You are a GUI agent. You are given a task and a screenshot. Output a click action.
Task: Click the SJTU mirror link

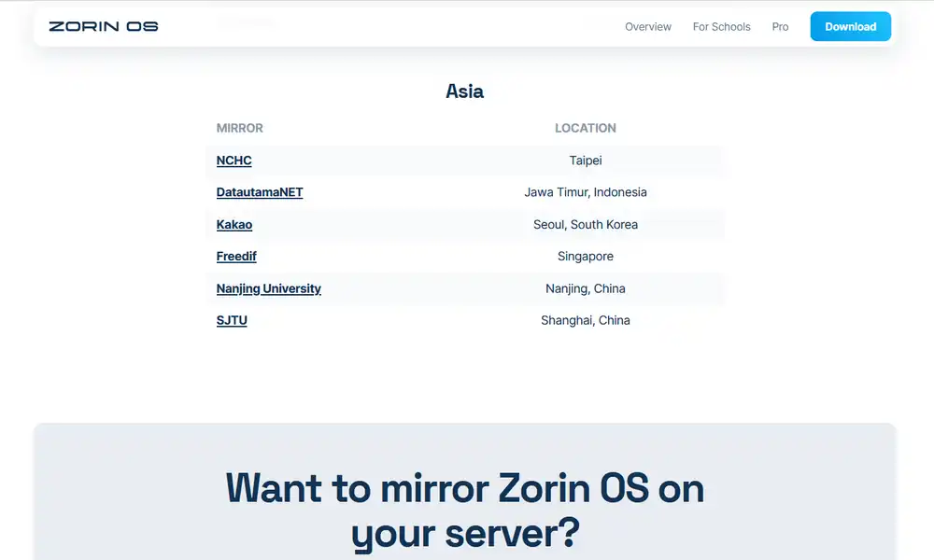click(x=232, y=320)
